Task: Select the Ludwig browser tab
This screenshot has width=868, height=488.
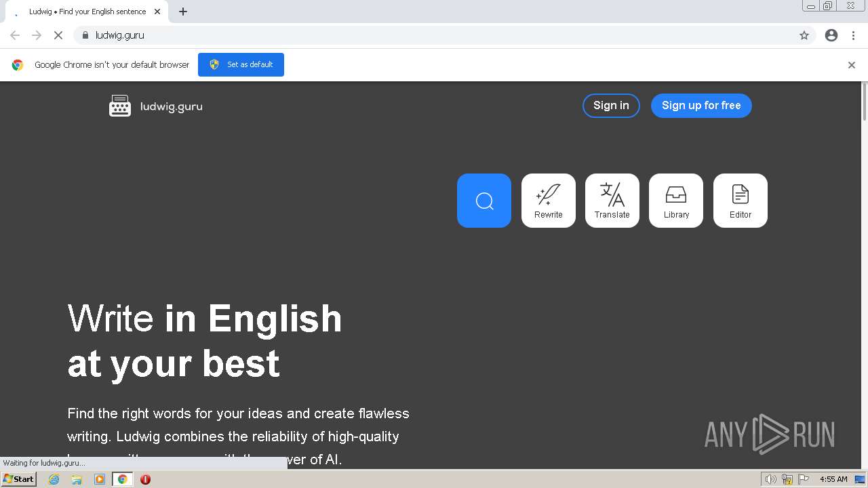Action: click(x=87, y=12)
